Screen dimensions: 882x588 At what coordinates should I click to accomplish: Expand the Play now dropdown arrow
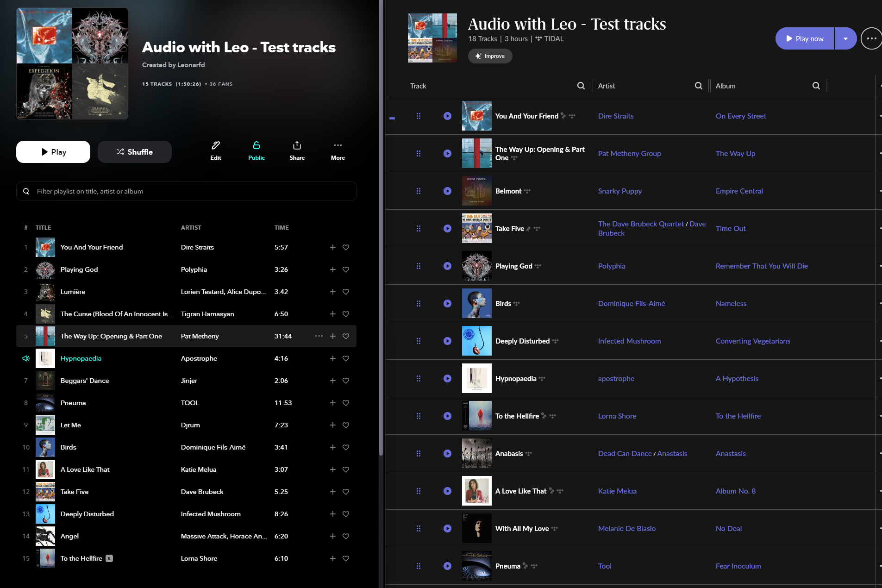[x=845, y=39]
